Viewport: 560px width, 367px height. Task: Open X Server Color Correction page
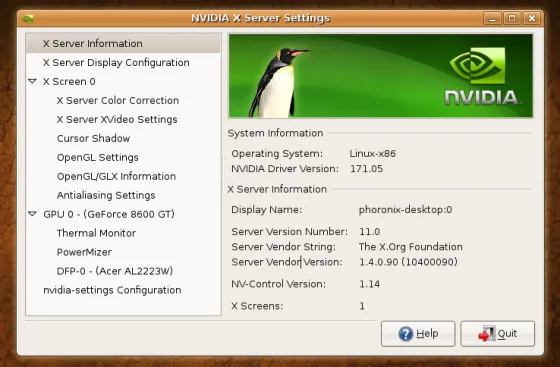[x=118, y=100]
